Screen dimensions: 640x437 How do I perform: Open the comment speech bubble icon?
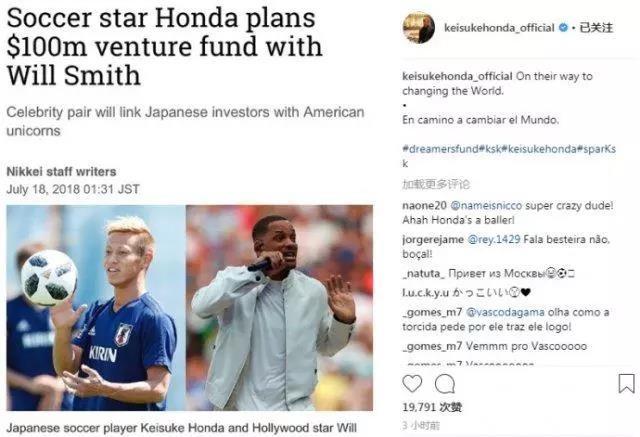pos(444,384)
